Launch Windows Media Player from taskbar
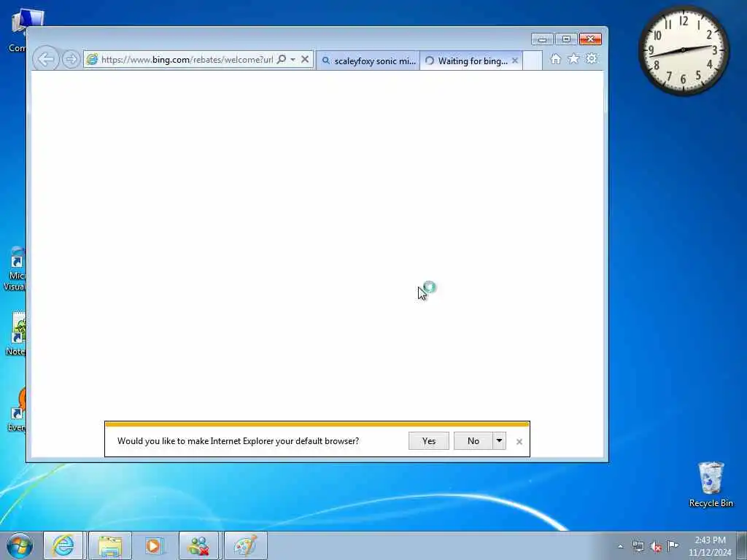The image size is (747, 560). tap(154, 545)
